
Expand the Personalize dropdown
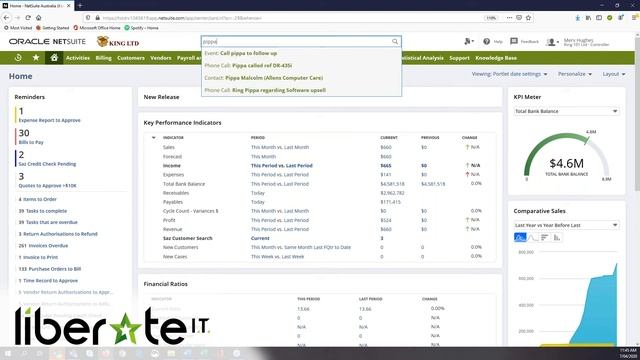[575, 74]
